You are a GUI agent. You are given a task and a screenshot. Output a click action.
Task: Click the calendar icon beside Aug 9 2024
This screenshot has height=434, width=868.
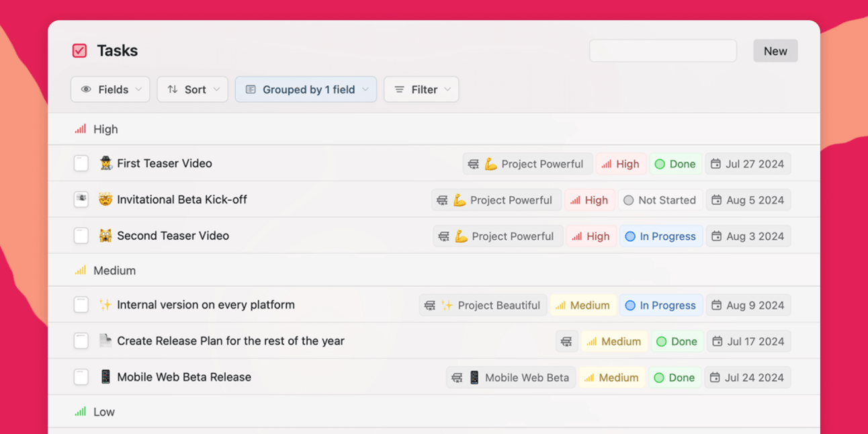716,305
